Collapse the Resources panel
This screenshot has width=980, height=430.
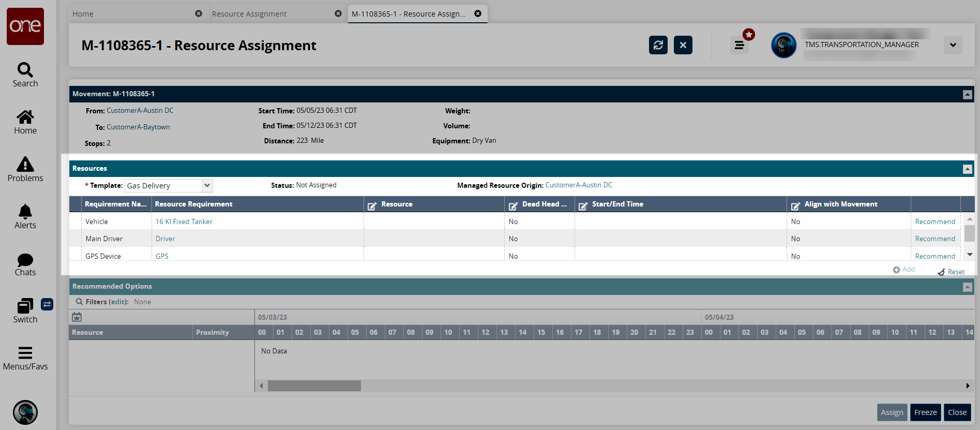[x=968, y=169]
